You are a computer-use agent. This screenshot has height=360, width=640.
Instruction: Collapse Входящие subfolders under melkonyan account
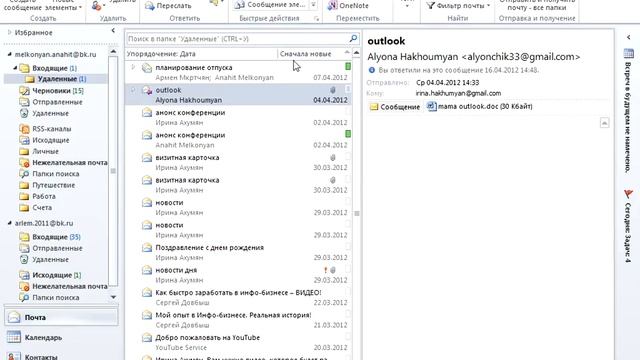(16, 68)
